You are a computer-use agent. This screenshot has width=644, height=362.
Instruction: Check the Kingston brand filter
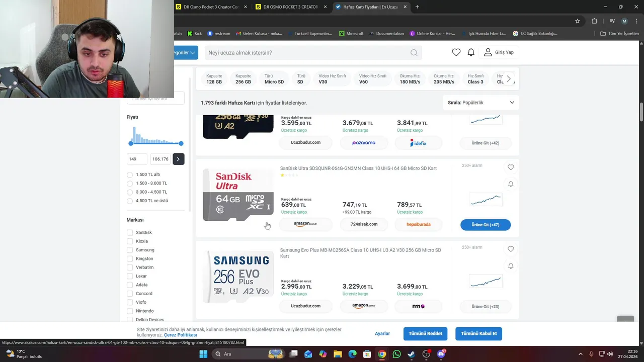tap(130, 259)
